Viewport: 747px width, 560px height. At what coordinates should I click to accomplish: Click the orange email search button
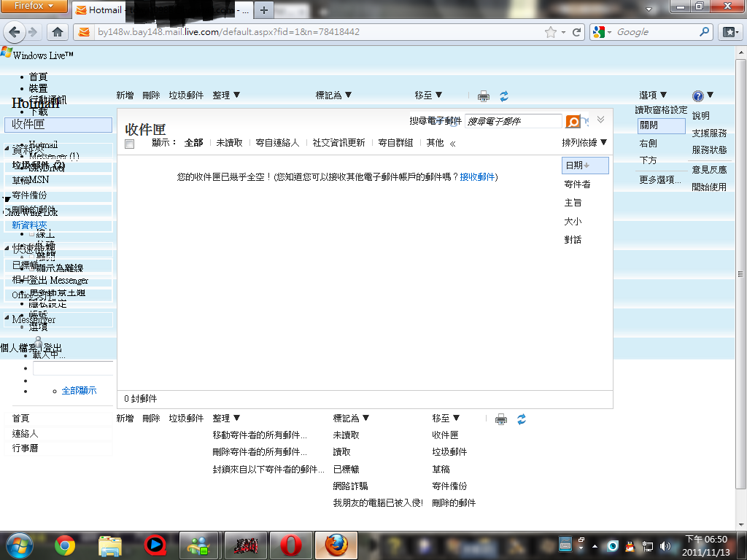[573, 121]
